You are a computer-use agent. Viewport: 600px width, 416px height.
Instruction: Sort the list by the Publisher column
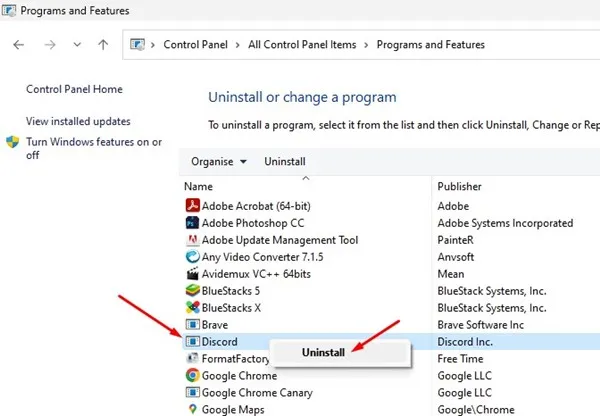pos(459,186)
